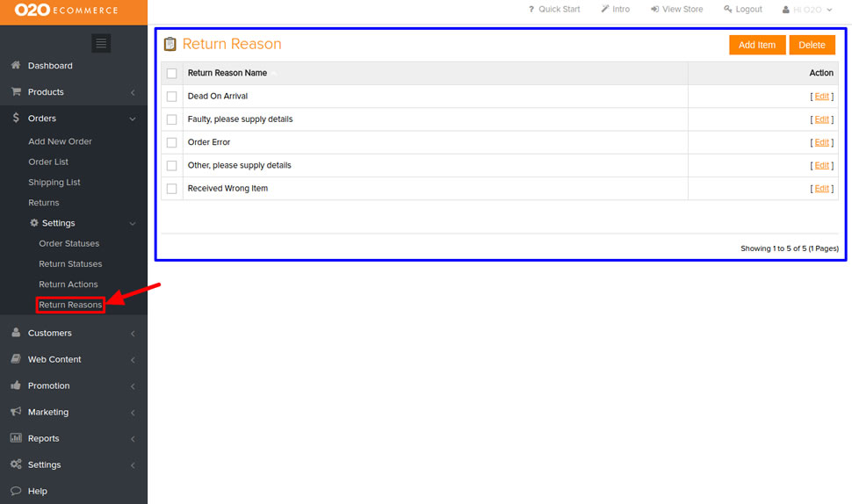
Task: Open Order List in sidebar
Action: 48,162
